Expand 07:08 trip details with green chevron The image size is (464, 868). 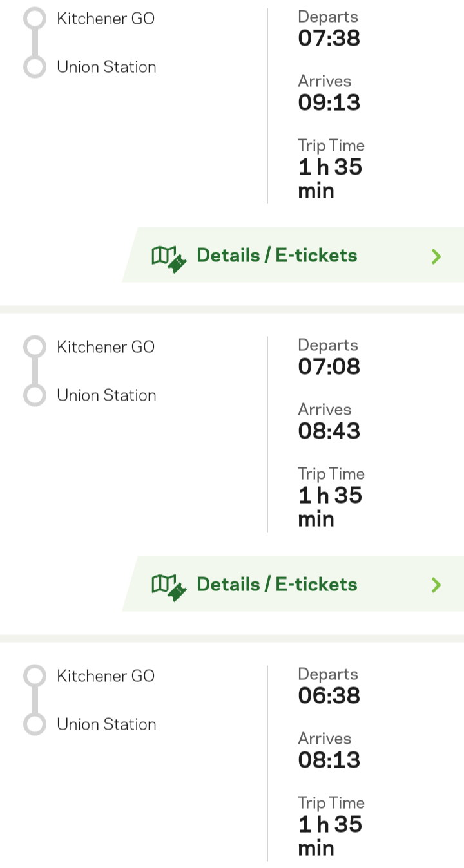436,585
